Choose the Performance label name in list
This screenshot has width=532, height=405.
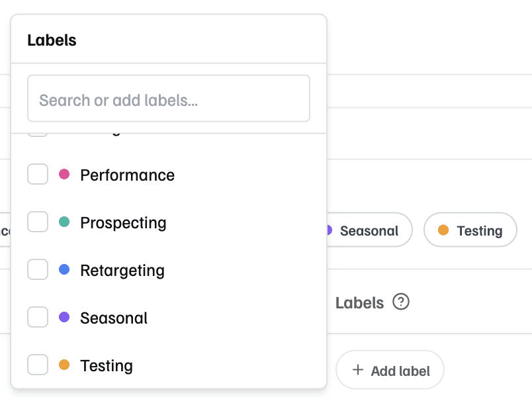pyautogui.click(x=127, y=175)
